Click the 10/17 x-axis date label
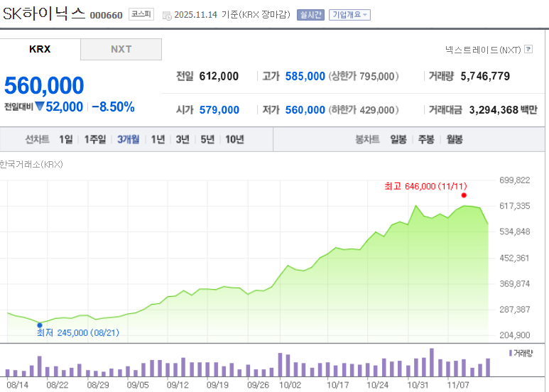Viewport: 549px width, 392px height. pyautogui.click(x=337, y=385)
